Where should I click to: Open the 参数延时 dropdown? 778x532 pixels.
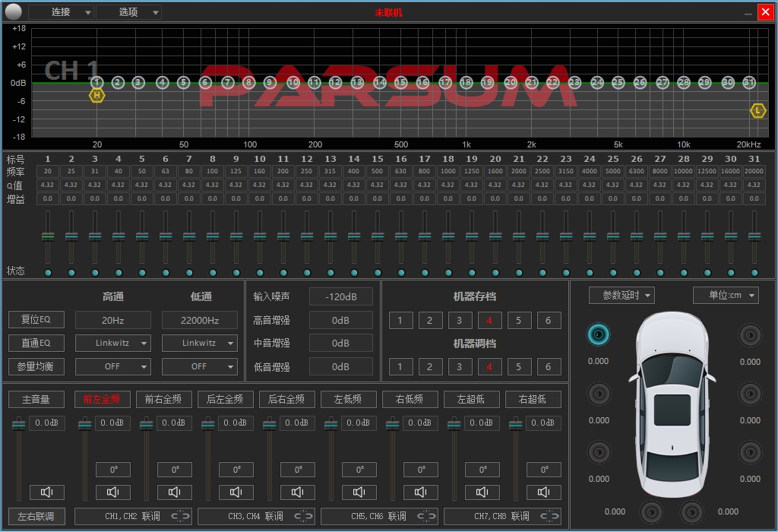621,296
